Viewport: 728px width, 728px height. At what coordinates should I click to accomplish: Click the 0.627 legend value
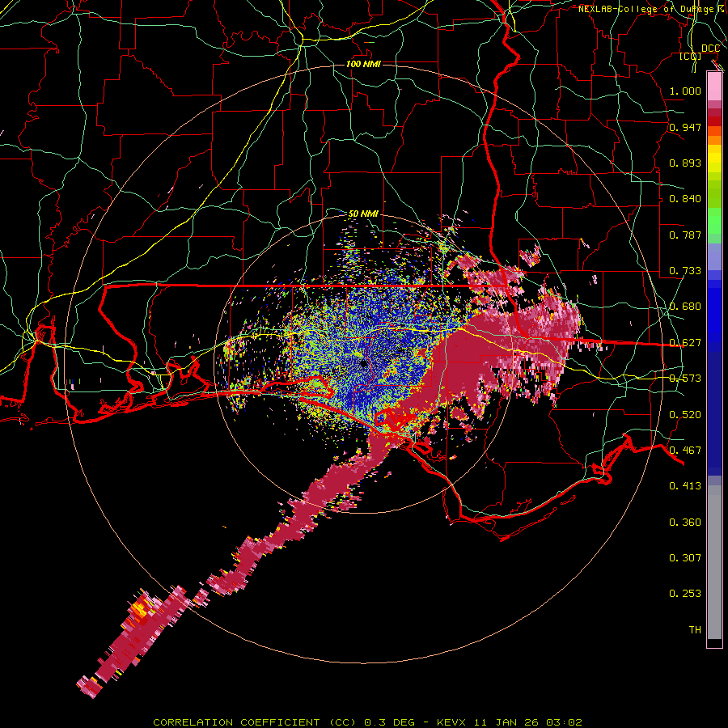(685, 343)
